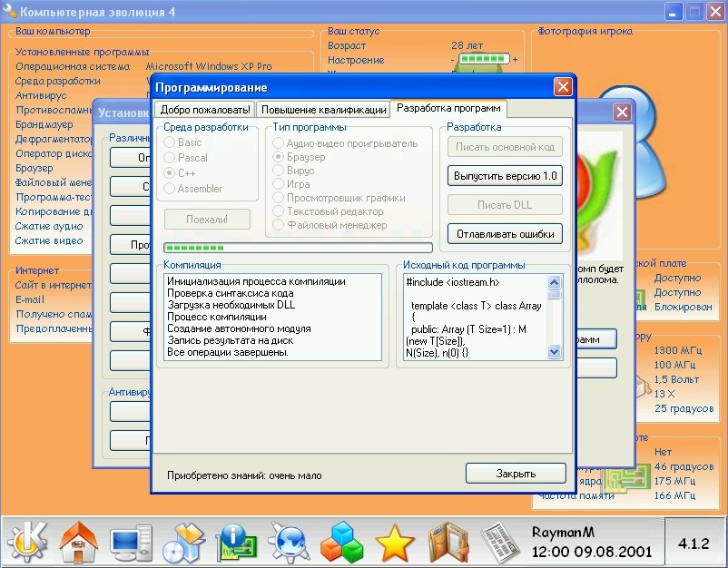Click Сжатие видео in installed programs
This screenshot has height=568, width=728.
coord(49,240)
